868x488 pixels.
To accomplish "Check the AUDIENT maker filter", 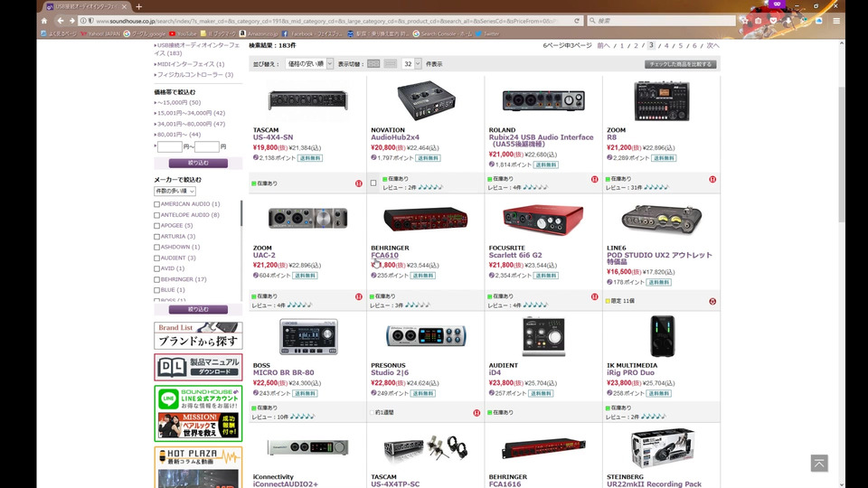I will 156,258.
